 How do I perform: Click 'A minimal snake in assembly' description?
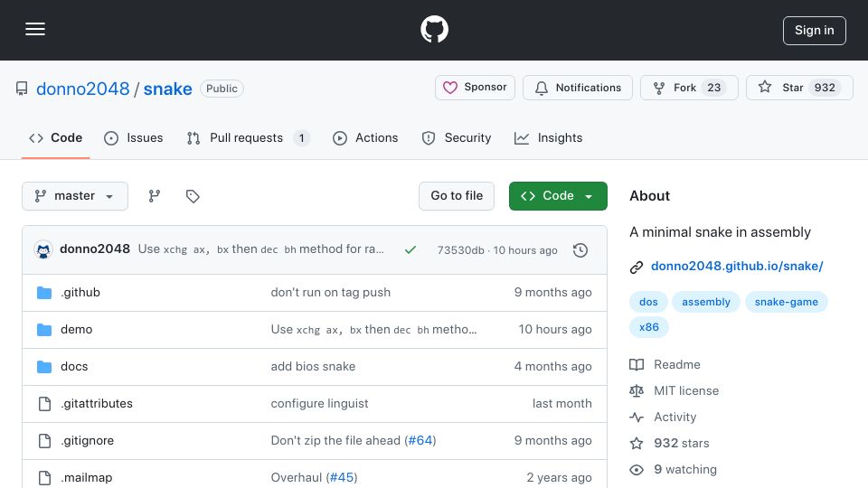coord(721,232)
